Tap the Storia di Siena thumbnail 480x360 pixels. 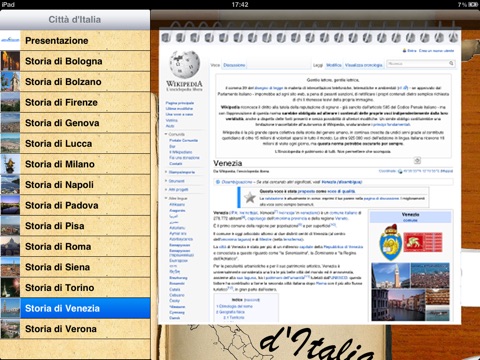pos(10,267)
